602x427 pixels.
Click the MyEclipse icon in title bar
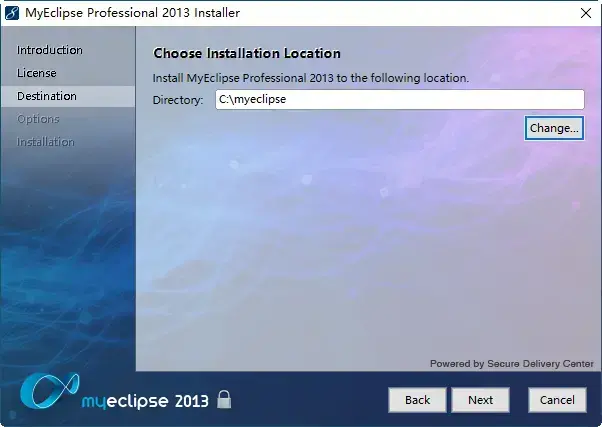point(12,13)
